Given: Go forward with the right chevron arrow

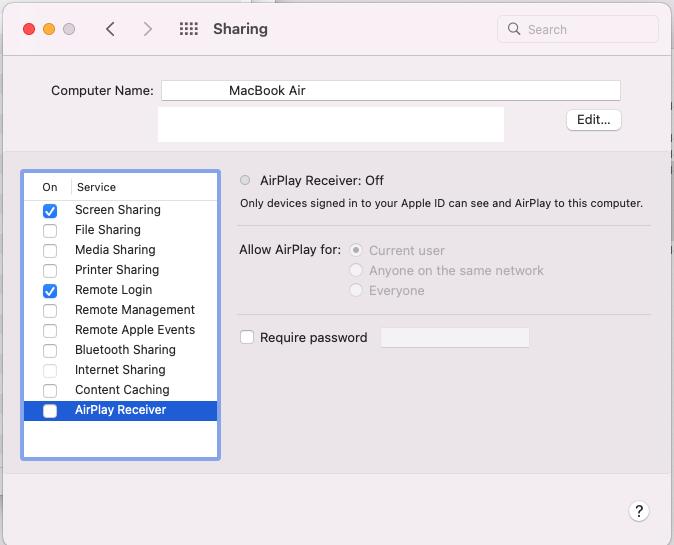Looking at the screenshot, I should tap(147, 29).
